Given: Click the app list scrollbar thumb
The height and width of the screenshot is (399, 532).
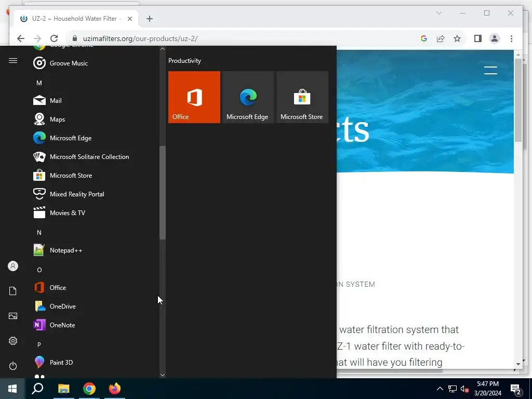Looking at the screenshot, I should (x=163, y=193).
